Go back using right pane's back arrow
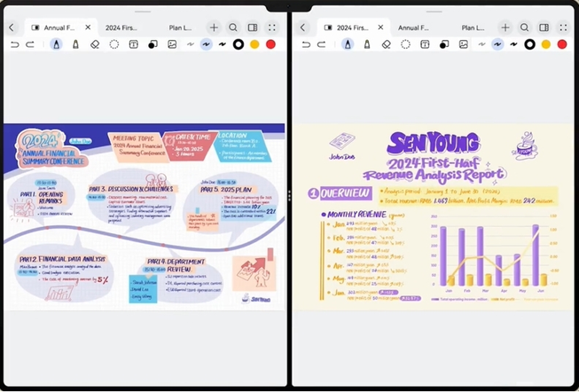Viewport: 579px width, 392px height. click(302, 27)
